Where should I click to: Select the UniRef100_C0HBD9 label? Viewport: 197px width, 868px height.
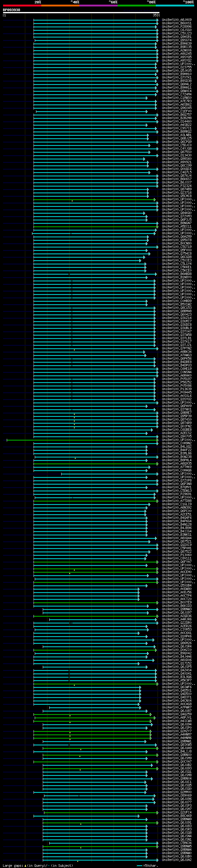pos(177,301)
